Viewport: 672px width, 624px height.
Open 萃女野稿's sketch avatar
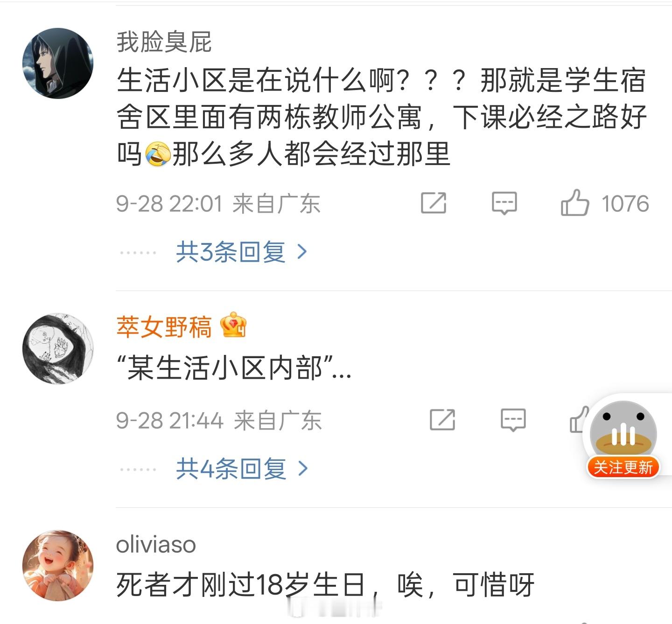point(58,348)
